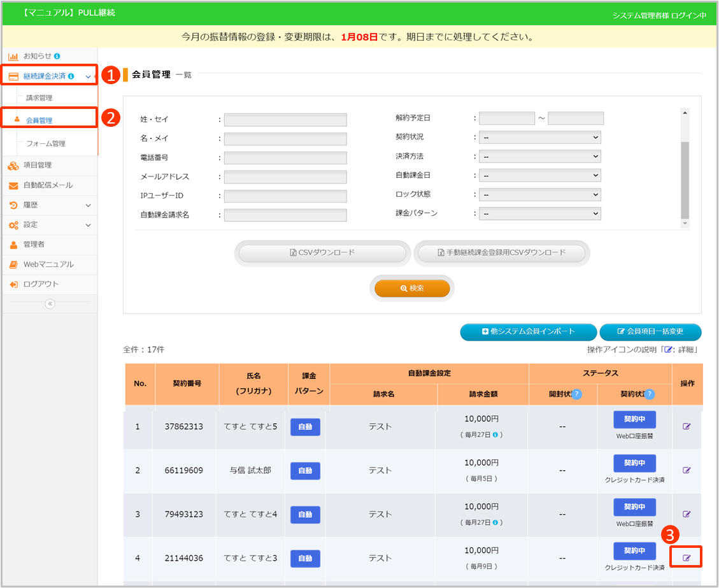Click the orange 検索 button
The height and width of the screenshot is (588, 719).
tap(412, 289)
